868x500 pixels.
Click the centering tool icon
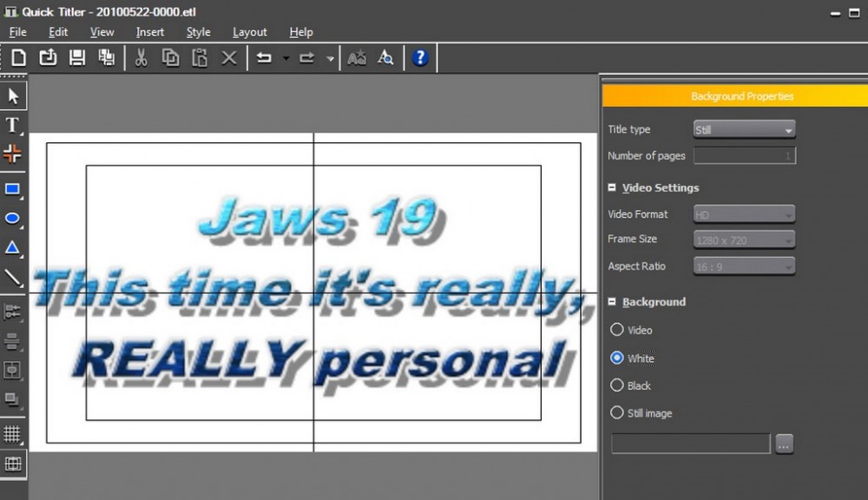click(12, 370)
